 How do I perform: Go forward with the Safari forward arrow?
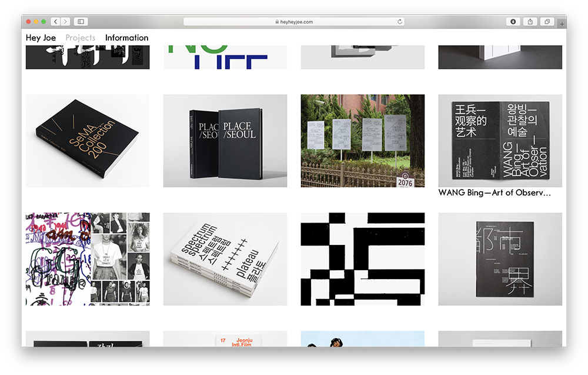click(65, 22)
